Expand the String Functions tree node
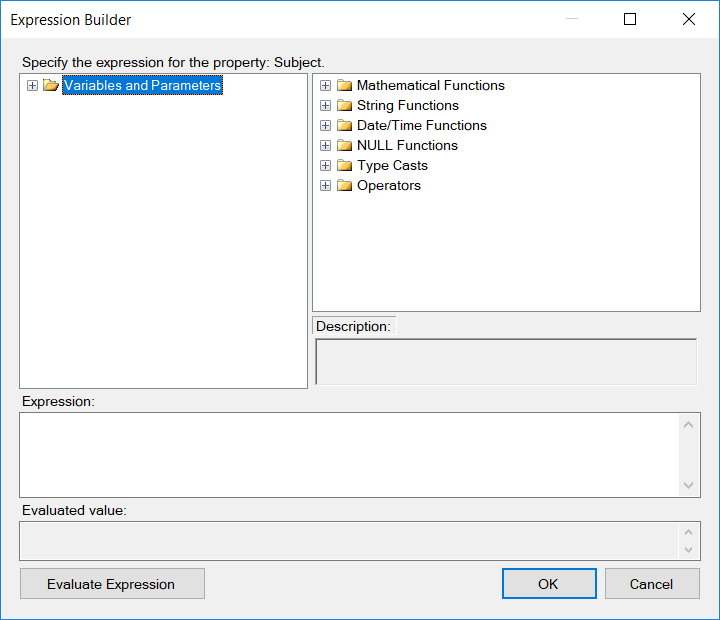Image resolution: width=720 pixels, height=620 pixels. [325, 106]
